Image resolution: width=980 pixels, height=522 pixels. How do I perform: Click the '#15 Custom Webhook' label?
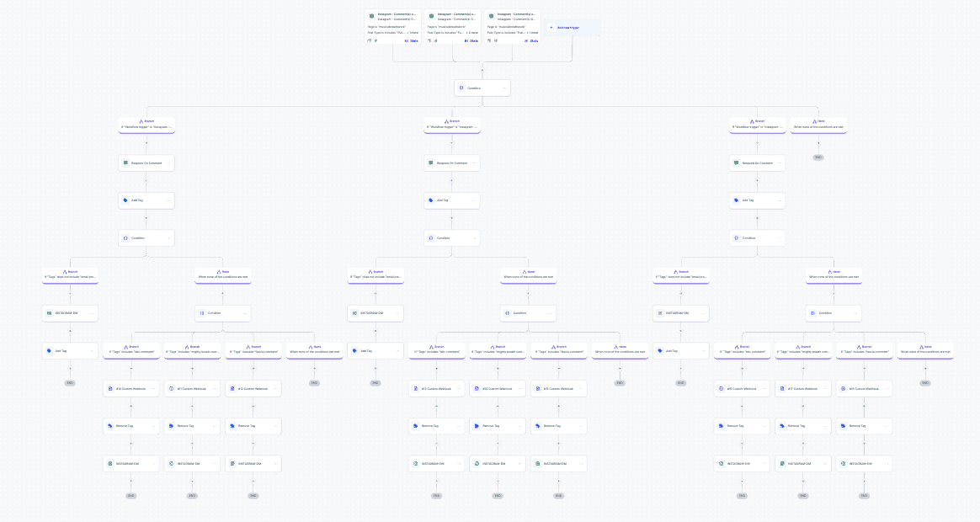(558, 388)
